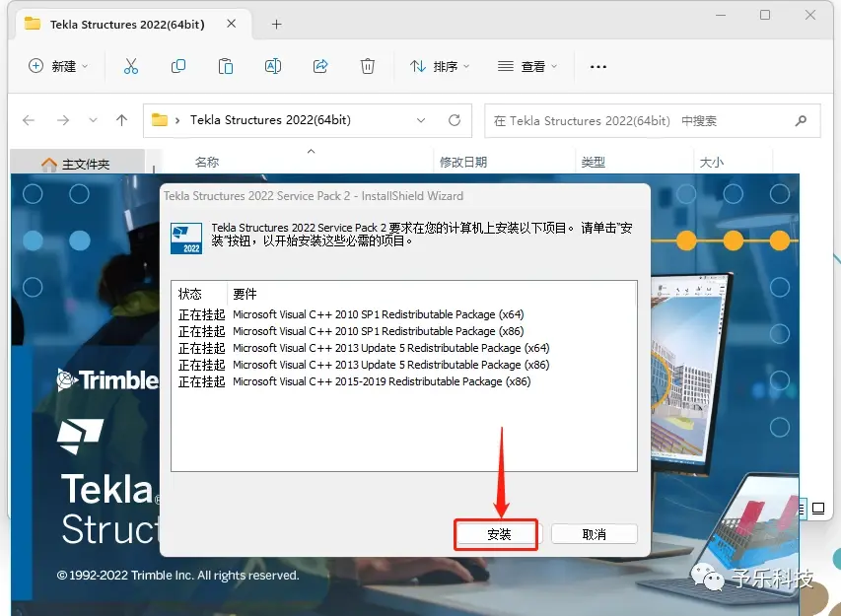This screenshot has height=616, width=841.
Task: Click the Cut scissors icon
Action: pyautogui.click(x=131, y=66)
